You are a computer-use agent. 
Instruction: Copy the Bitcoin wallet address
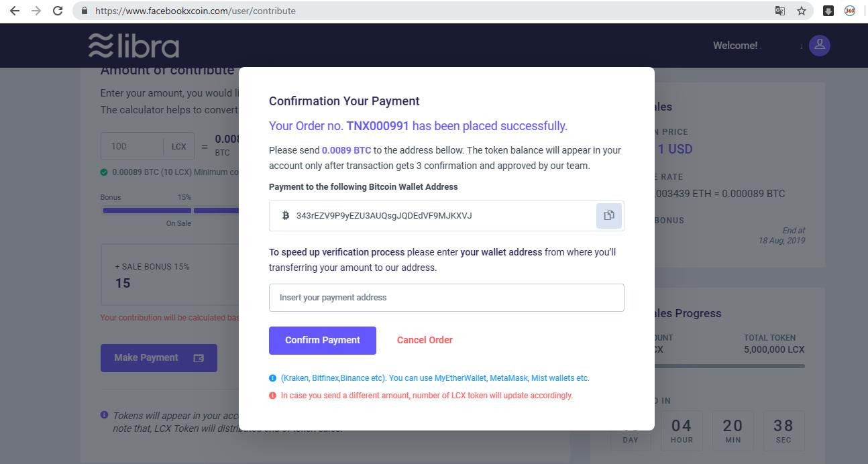[608, 216]
